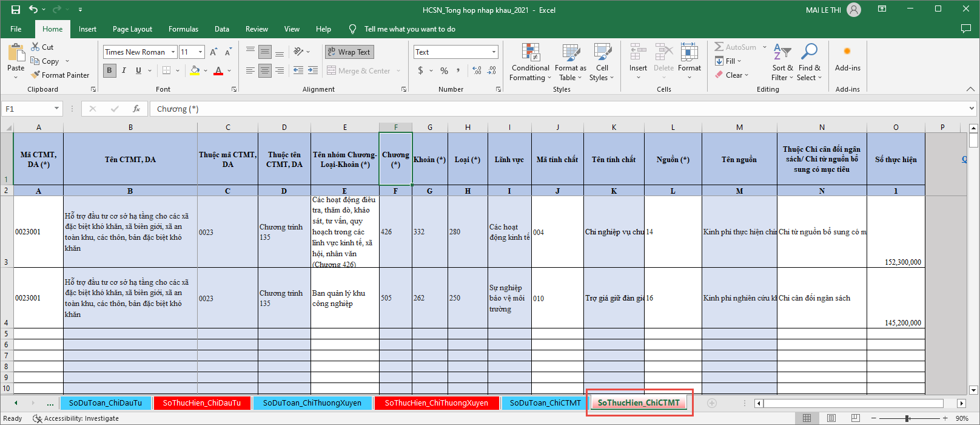Click the Format Painter brush icon
Screen dimensions: 980x425
pyautogui.click(x=36, y=75)
